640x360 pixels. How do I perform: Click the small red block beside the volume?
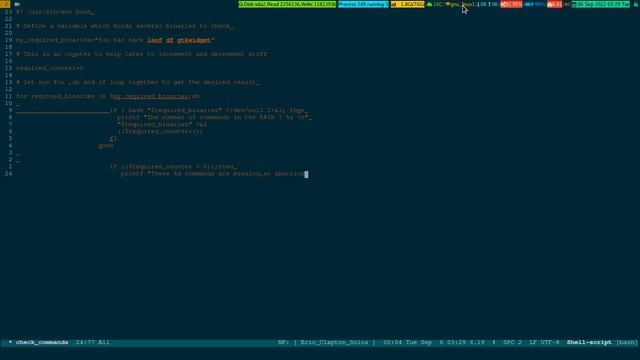(555, 4)
